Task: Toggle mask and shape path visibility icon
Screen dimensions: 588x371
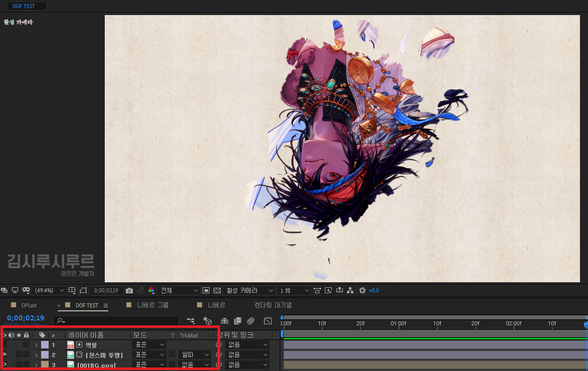Action: tap(83, 290)
